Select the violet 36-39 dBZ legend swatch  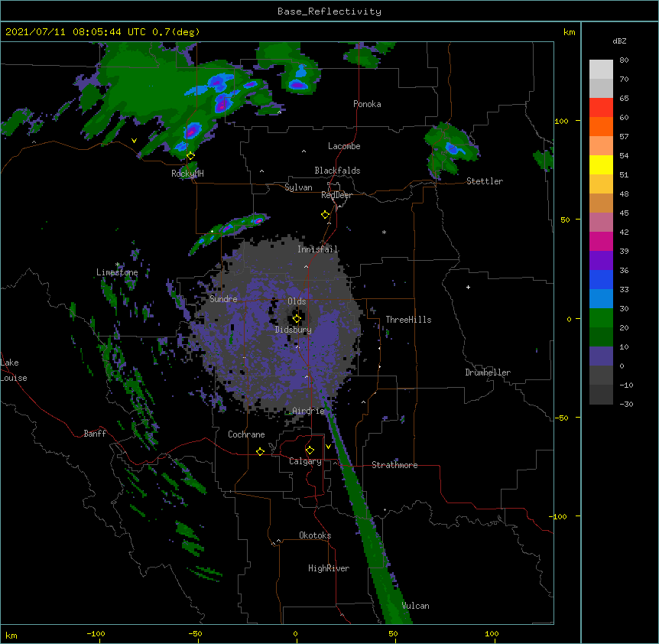coord(601,261)
